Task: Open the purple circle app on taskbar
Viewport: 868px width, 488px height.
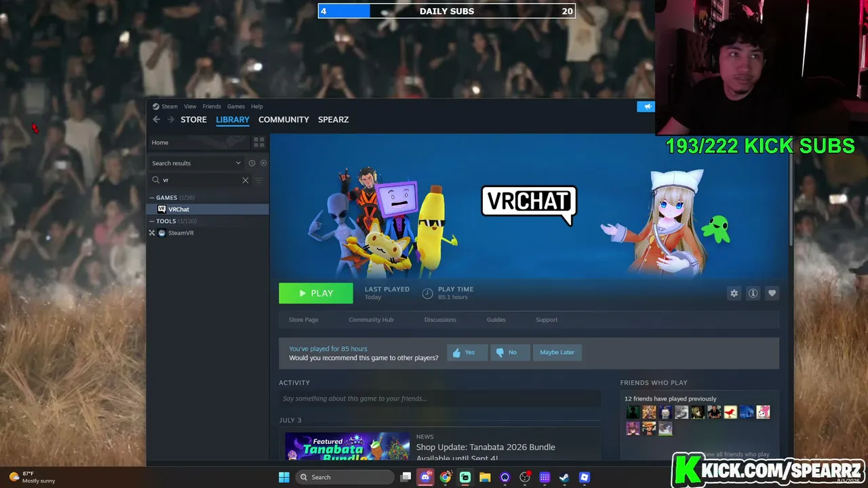Action: tap(505, 477)
